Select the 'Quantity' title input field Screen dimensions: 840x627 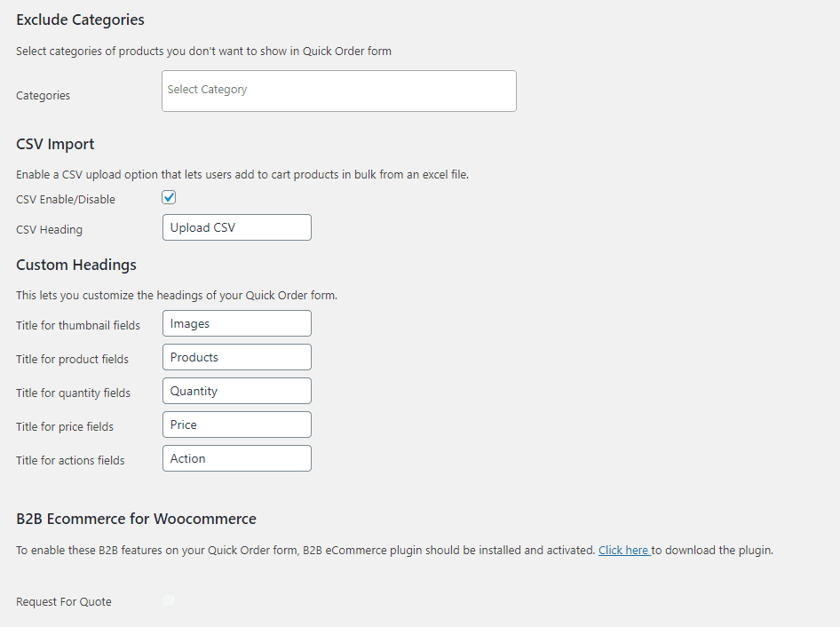click(x=236, y=391)
